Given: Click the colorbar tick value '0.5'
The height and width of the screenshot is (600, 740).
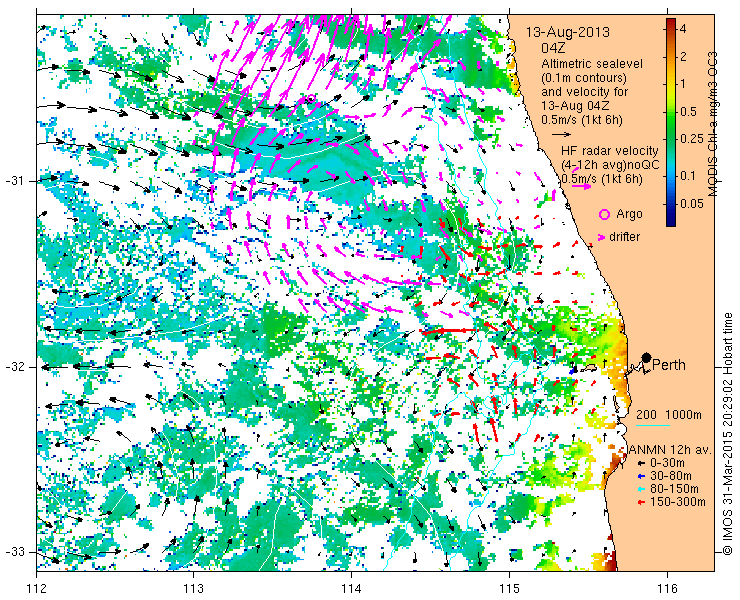Looking at the screenshot, I should pyautogui.click(x=688, y=112).
